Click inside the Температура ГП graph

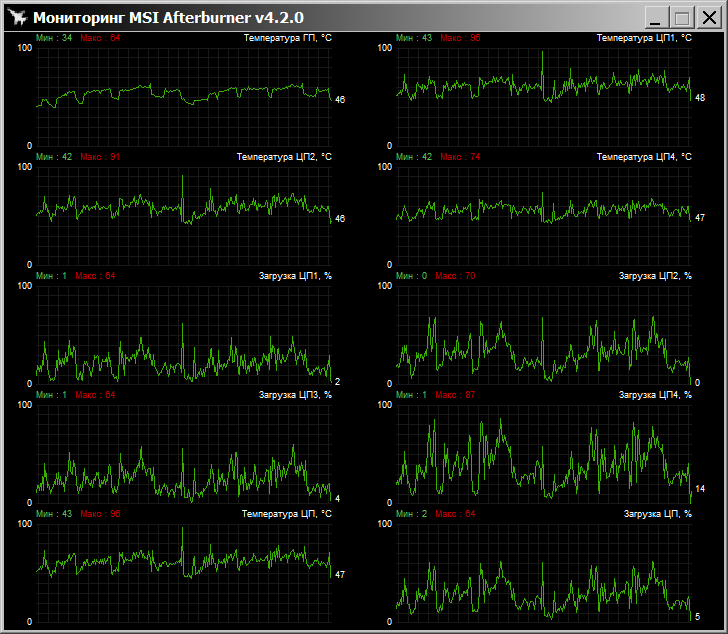pyautogui.click(x=184, y=96)
